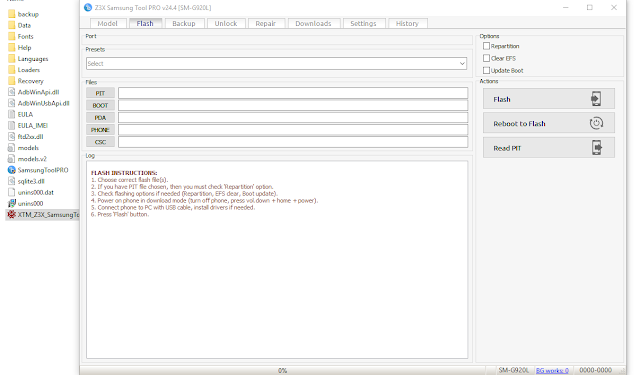
Task: Click the BOOT file path field
Action: tap(293, 105)
